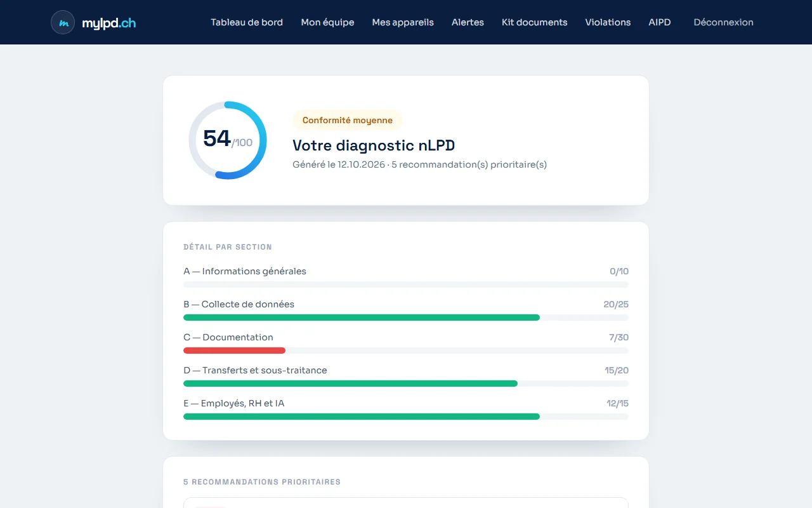
Task: Click the mylpd.ch brand name
Action: coord(108,23)
